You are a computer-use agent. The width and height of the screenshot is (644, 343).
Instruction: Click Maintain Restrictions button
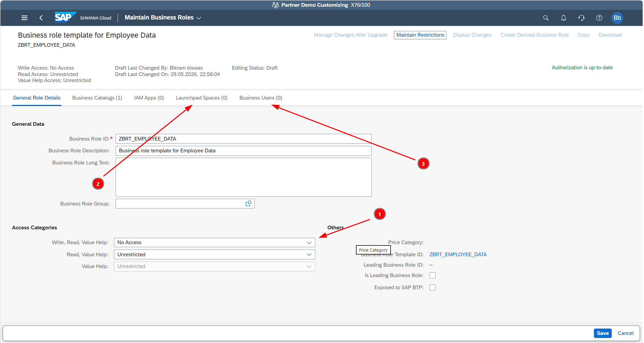click(x=420, y=35)
